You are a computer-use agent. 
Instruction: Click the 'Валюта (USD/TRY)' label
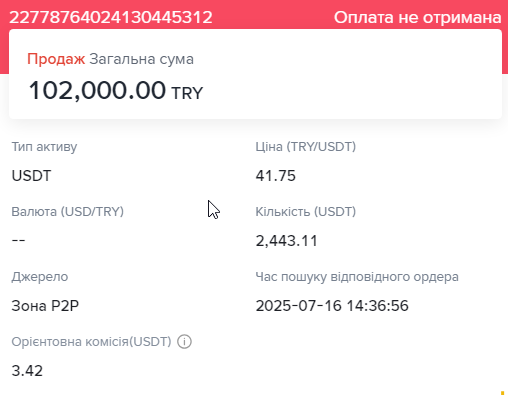(68, 212)
